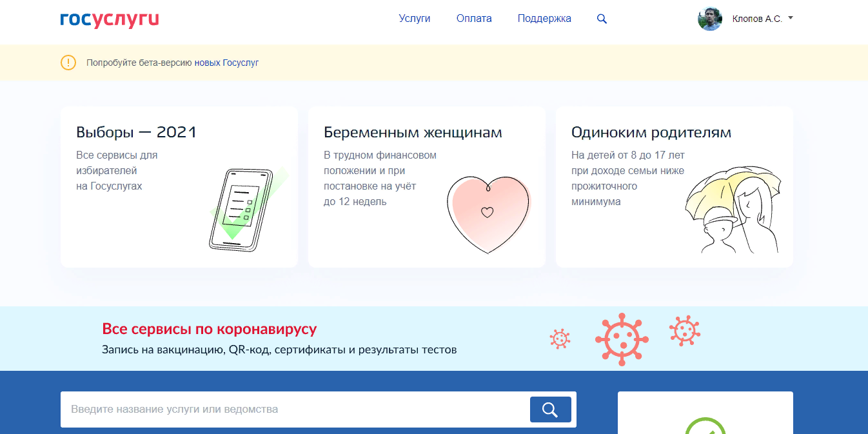Click the Госуслуги logo
868x434 pixels.
[109, 19]
